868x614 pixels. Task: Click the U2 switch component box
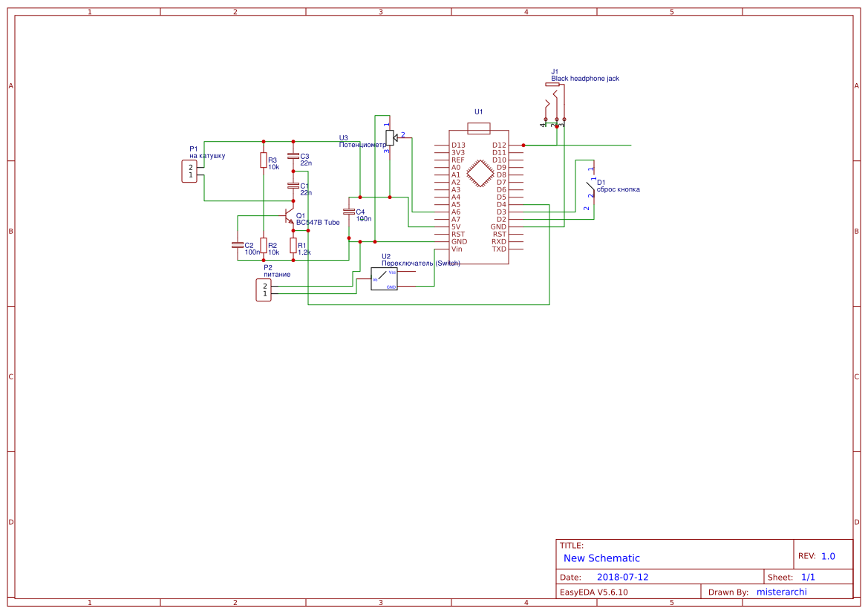point(384,279)
